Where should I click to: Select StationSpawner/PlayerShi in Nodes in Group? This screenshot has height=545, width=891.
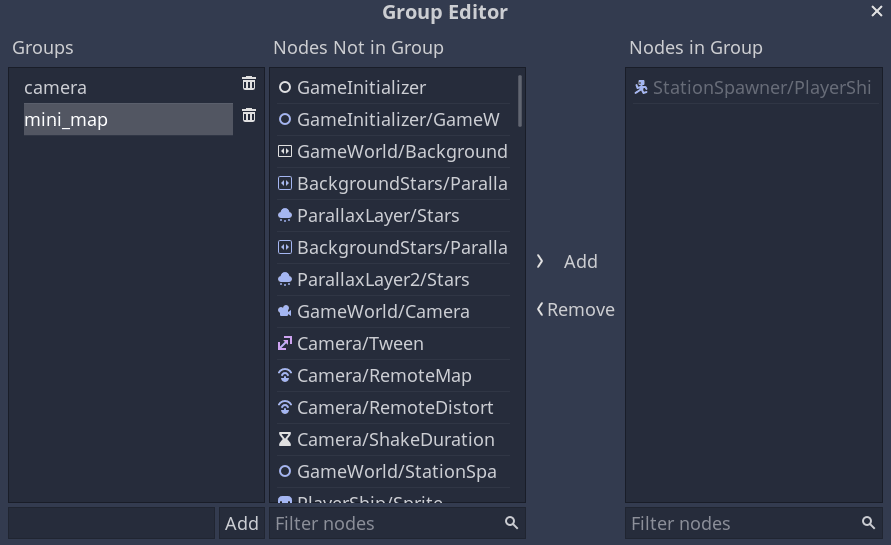tap(756, 88)
